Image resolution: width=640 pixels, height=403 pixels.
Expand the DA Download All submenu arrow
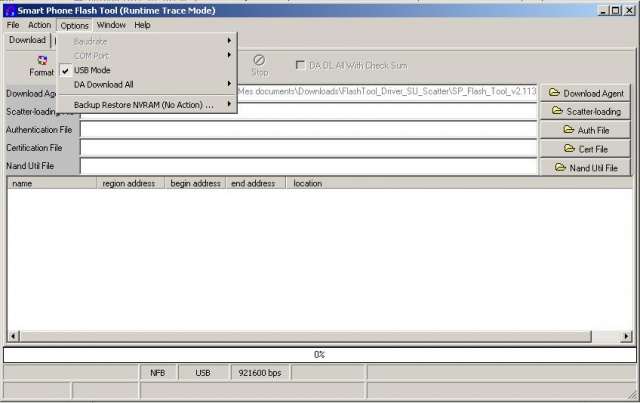[x=229, y=84]
